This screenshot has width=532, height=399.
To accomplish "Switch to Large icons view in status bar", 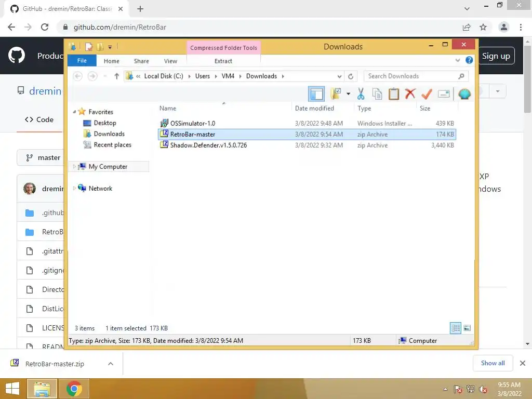I will click(467, 328).
